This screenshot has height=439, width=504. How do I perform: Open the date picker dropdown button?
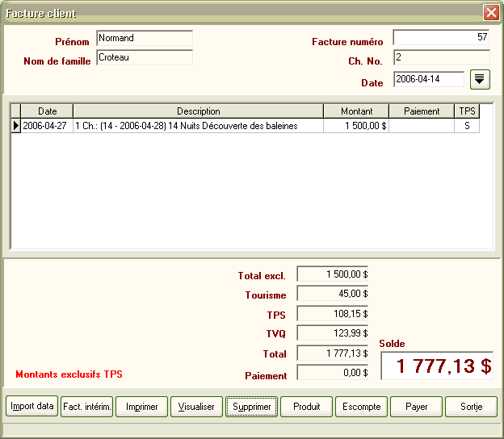[481, 79]
